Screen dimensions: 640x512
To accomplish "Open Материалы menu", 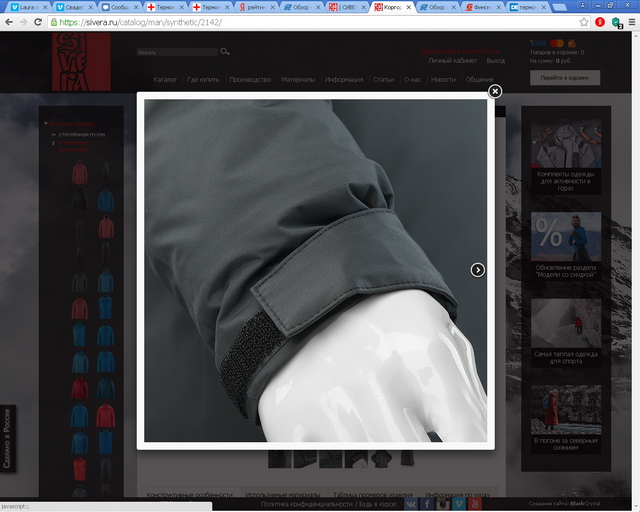I will click(x=298, y=80).
